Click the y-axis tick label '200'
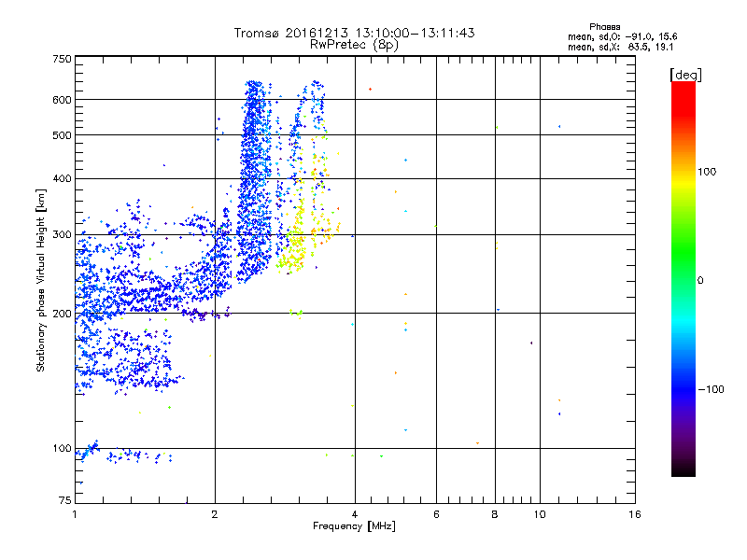Viewport: 747px width, 560px height. click(62, 314)
